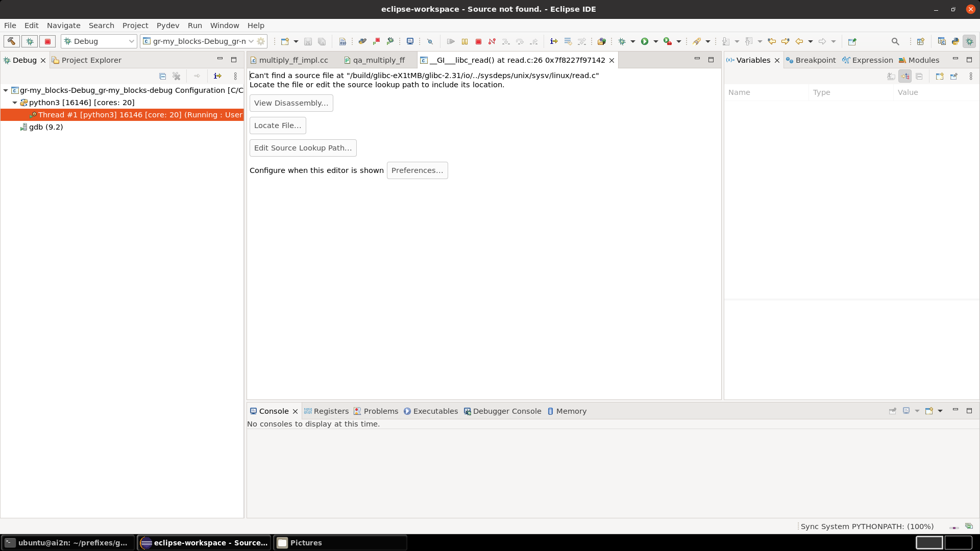Open the multiply_ff_impl.cc editor tab

[289, 60]
